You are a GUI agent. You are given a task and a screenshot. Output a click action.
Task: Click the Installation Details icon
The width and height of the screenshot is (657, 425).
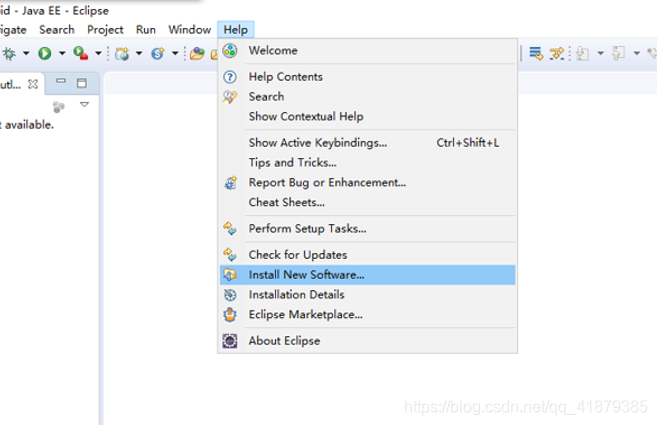click(230, 295)
